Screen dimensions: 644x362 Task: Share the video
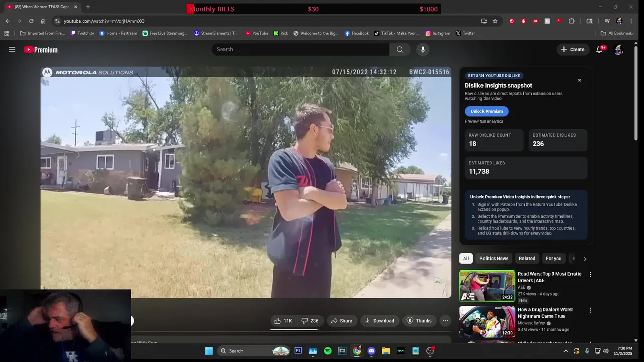[341, 321]
